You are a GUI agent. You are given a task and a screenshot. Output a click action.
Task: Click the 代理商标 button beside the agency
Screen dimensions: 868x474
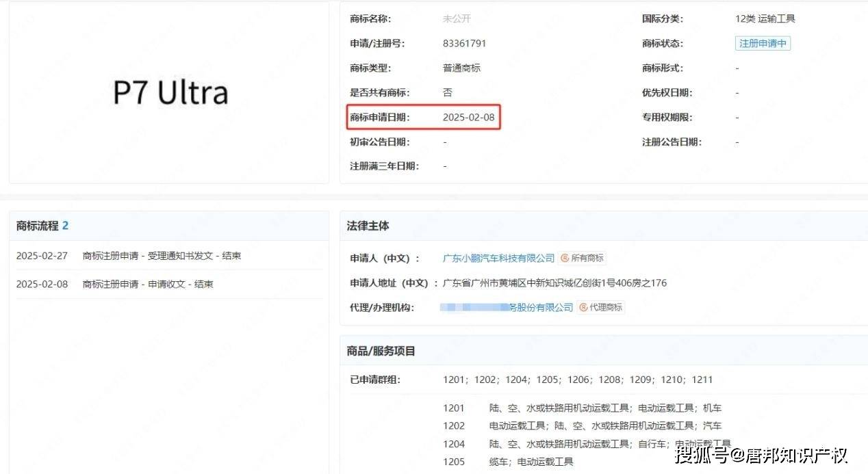pos(601,307)
